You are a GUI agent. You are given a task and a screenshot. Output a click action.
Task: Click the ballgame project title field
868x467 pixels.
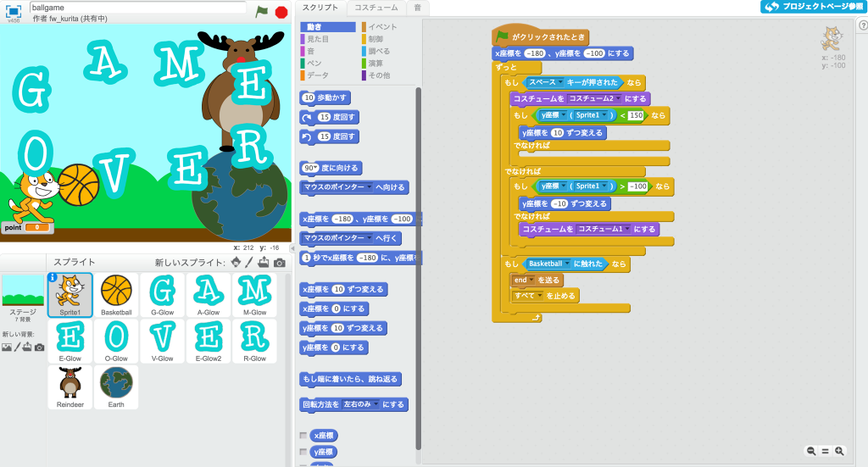point(138,7)
